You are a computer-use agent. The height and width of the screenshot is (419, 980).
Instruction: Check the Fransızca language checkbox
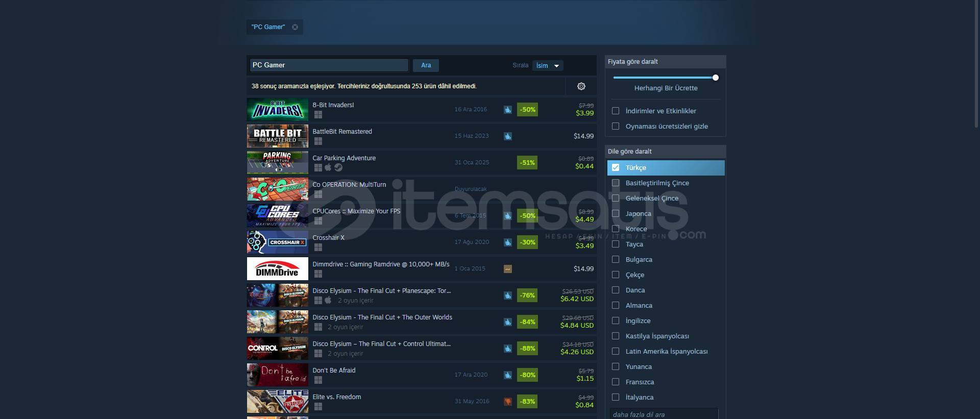point(616,382)
